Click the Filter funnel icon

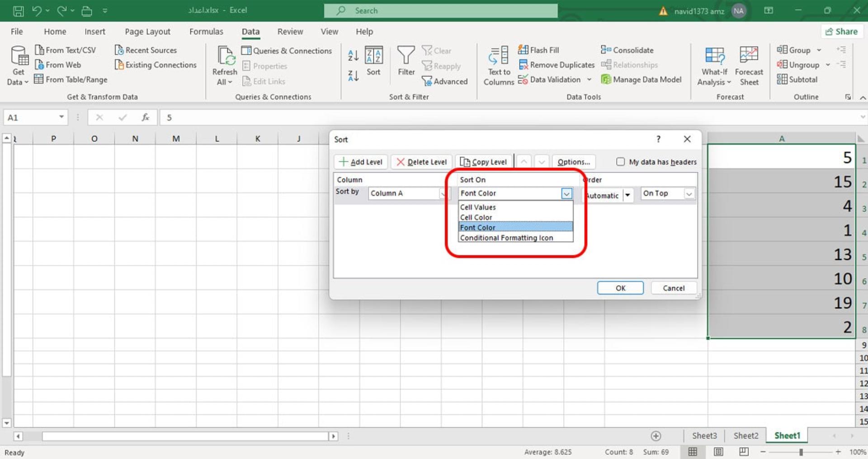(406, 55)
